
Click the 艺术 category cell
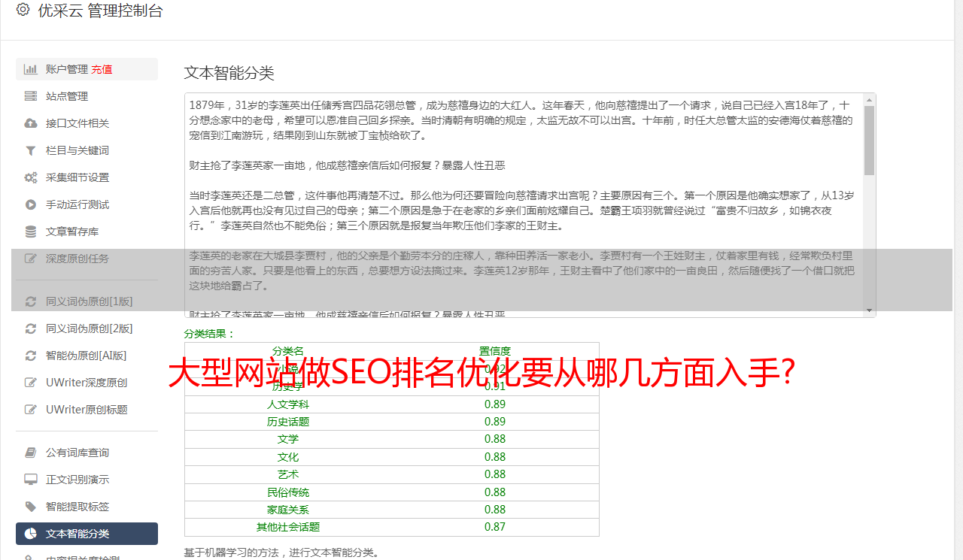[288, 474]
